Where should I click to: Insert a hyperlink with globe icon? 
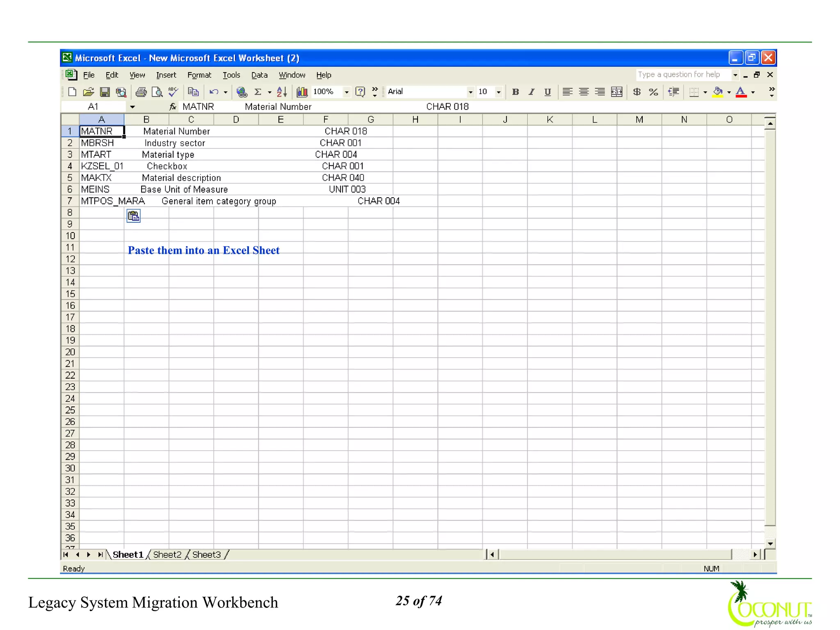pos(242,92)
